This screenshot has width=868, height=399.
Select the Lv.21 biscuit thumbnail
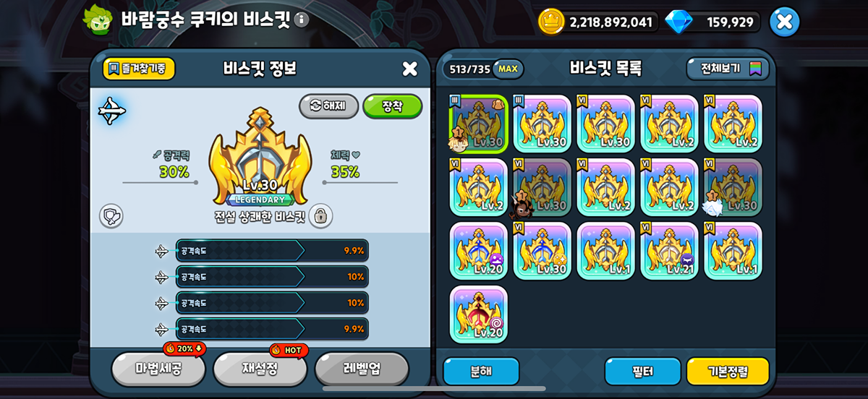(x=670, y=251)
